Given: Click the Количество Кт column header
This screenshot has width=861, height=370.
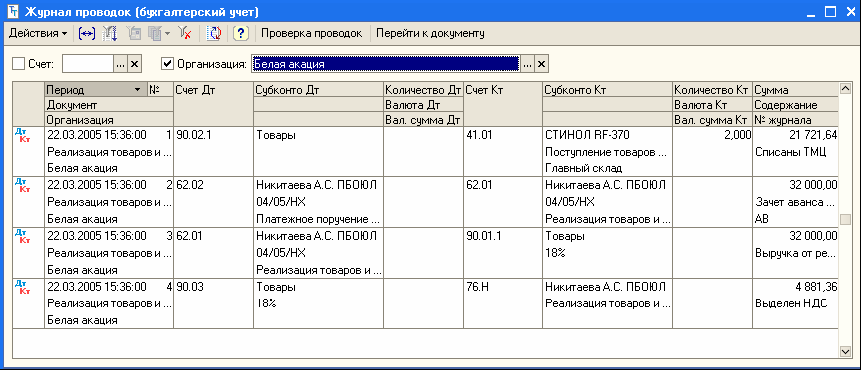Looking at the screenshot, I should [712, 89].
